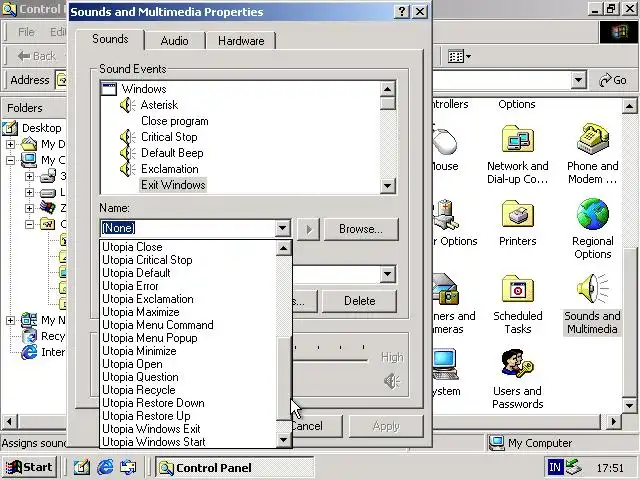
Task: Click the Windows category icon in Sound Events
Action: tap(109, 89)
